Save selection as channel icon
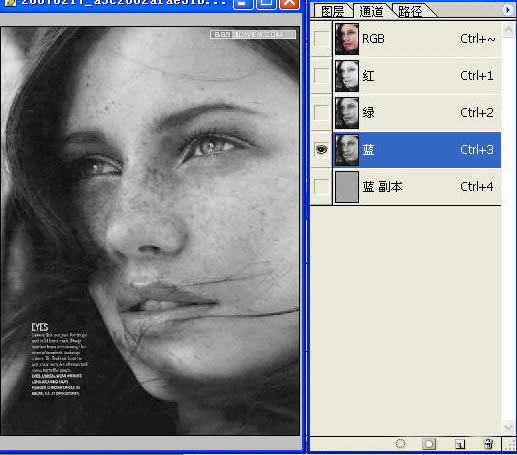The height and width of the screenshot is (455, 517). [x=429, y=444]
